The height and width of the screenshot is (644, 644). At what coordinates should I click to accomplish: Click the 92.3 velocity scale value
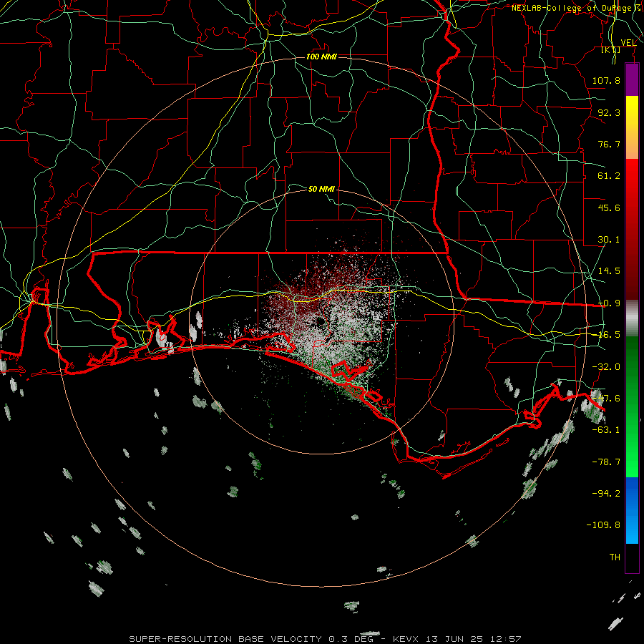(x=609, y=112)
